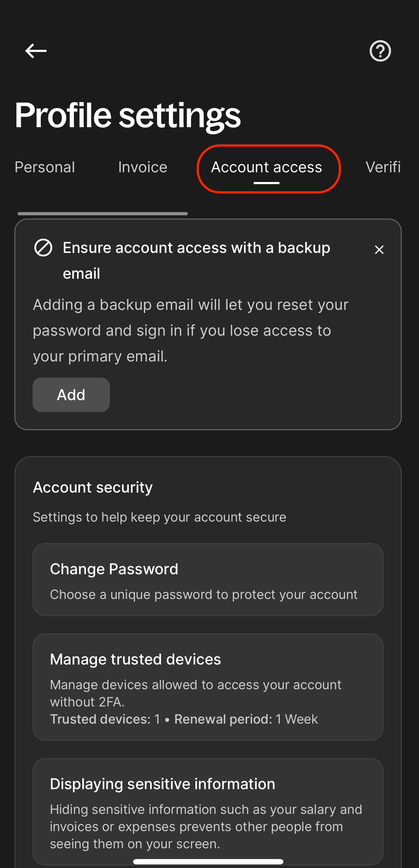
Task: Switch to the Invoice tab
Action: point(143,167)
